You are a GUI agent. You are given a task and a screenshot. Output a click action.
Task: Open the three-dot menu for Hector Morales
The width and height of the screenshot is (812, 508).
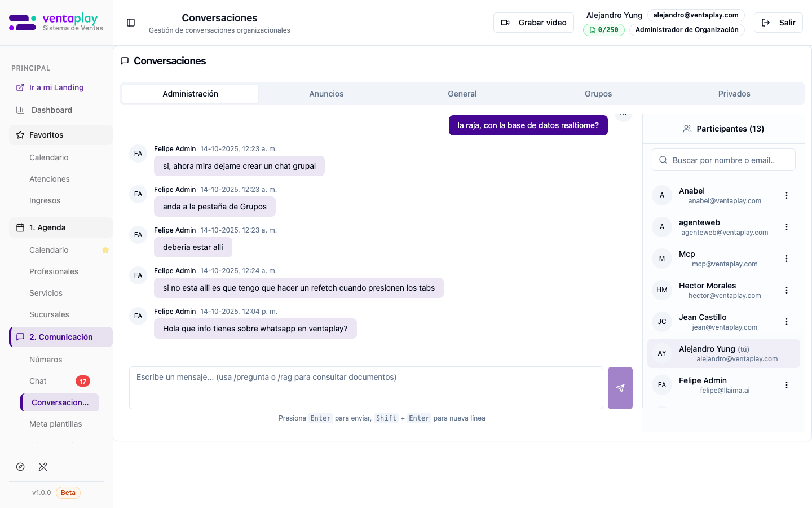pyautogui.click(x=787, y=290)
